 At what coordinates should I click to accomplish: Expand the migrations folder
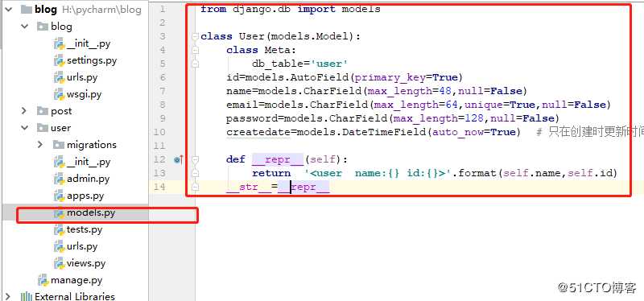click(40, 145)
